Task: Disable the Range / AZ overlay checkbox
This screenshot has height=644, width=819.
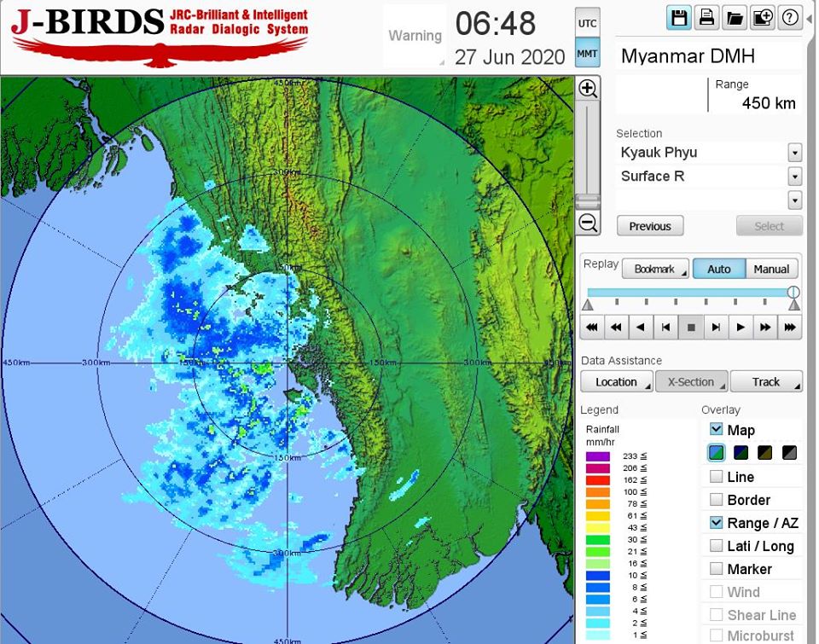Action: [717, 523]
